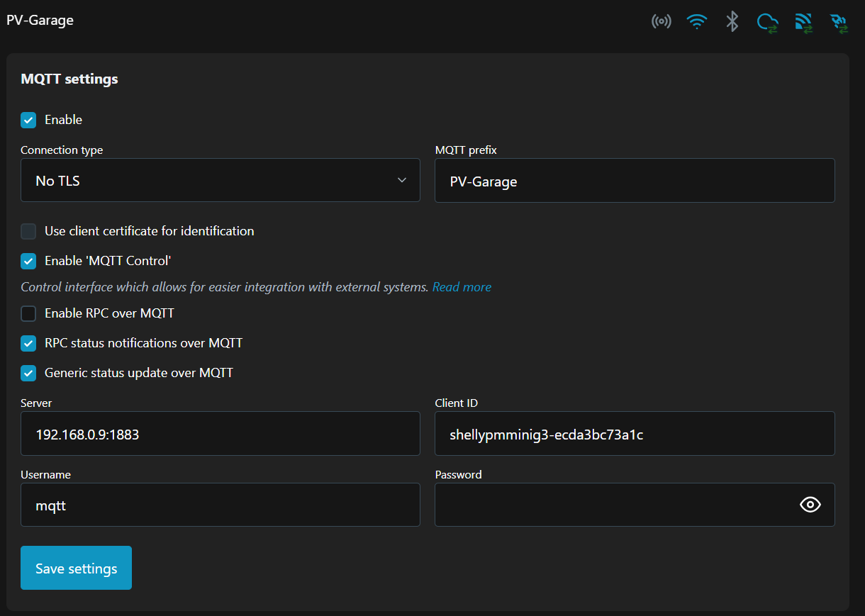Open the Wi-Fi status icon
The height and width of the screenshot is (616, 865).
point(697,21)
